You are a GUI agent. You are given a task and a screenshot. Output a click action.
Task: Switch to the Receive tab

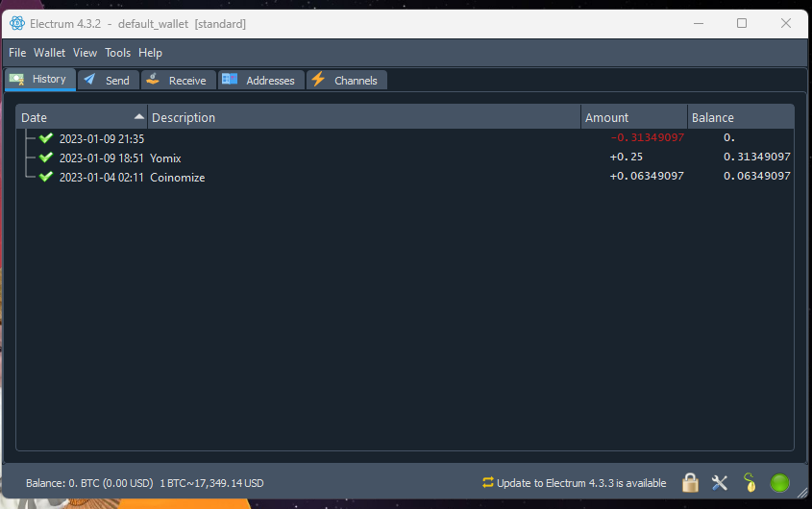click(178, 81)
